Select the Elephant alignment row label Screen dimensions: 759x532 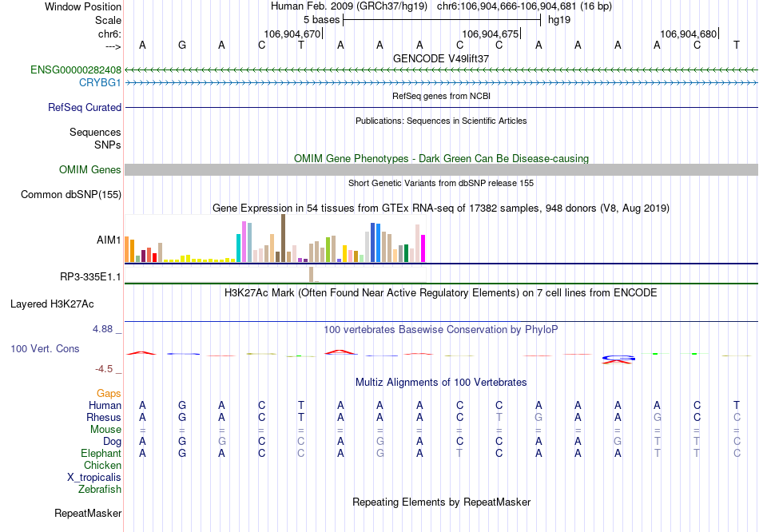(101, 454)
